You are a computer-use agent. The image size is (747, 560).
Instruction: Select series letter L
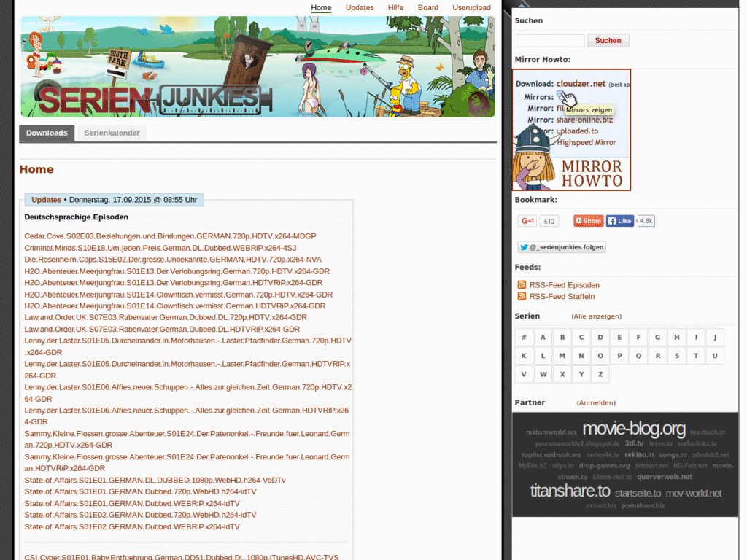(543, 356)
